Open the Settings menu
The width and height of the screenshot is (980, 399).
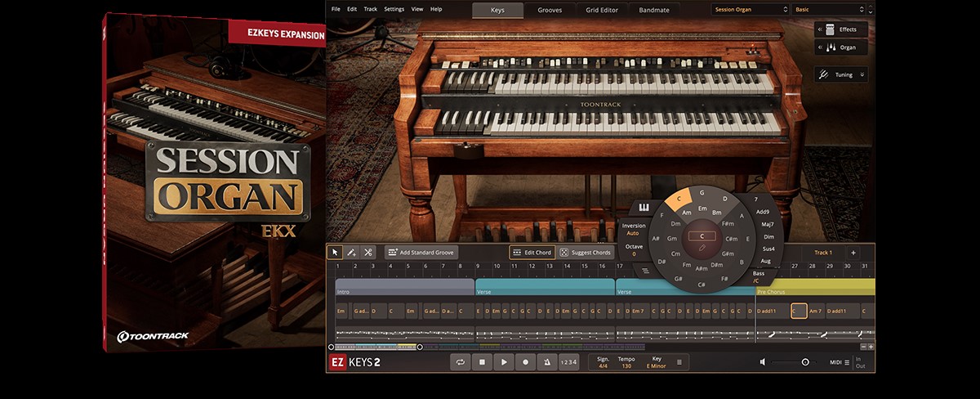pyautogui.click(x=394, y=9)
